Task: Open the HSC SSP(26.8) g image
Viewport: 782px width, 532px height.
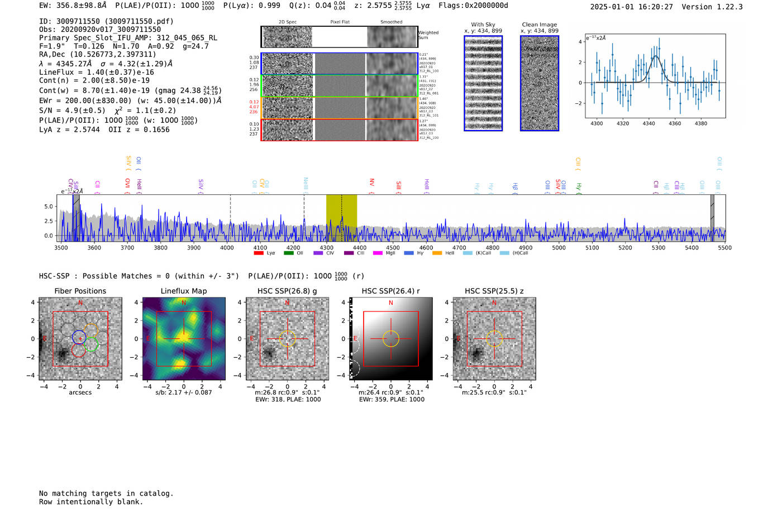Action: tap(287, 339)
